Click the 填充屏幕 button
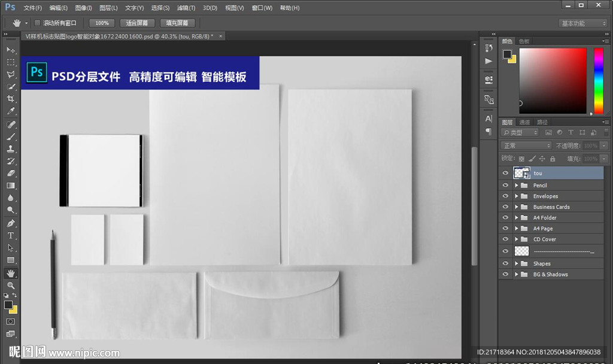The width and height of the screenshot is (613, 364). pyautogui.click(x=177, y=23)
